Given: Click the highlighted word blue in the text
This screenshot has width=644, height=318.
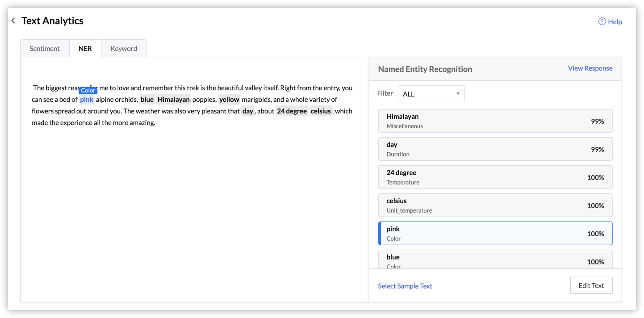Looking at the screenshot, I should pos(147,100).
